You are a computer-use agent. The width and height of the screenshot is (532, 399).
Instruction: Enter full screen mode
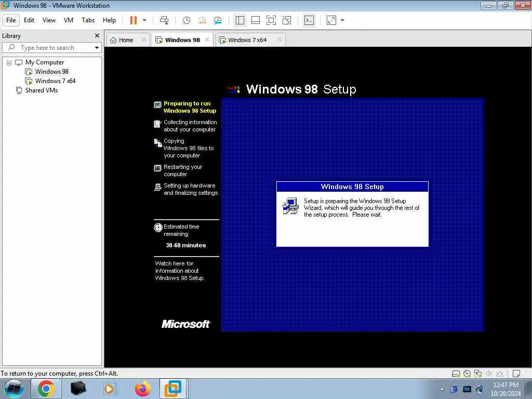coord(271,20)
